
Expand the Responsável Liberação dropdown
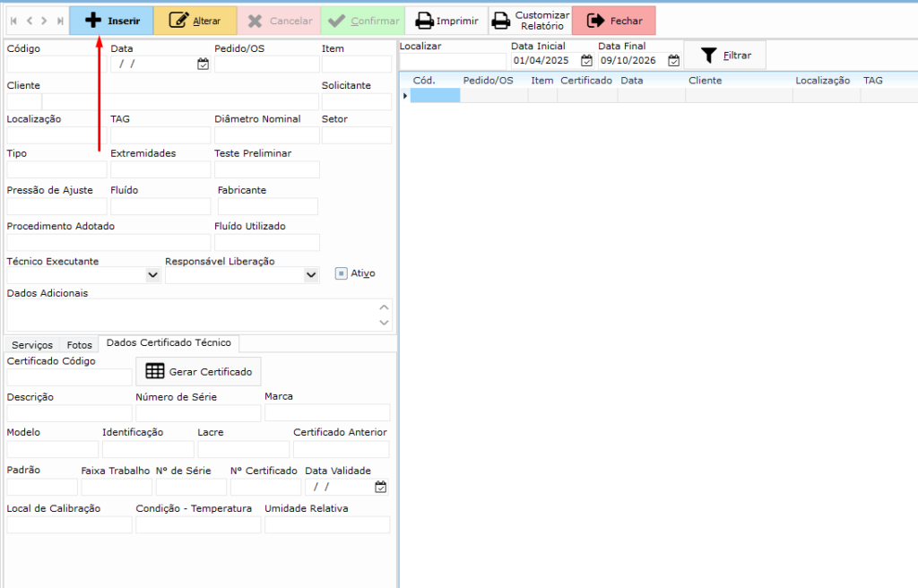311,275
